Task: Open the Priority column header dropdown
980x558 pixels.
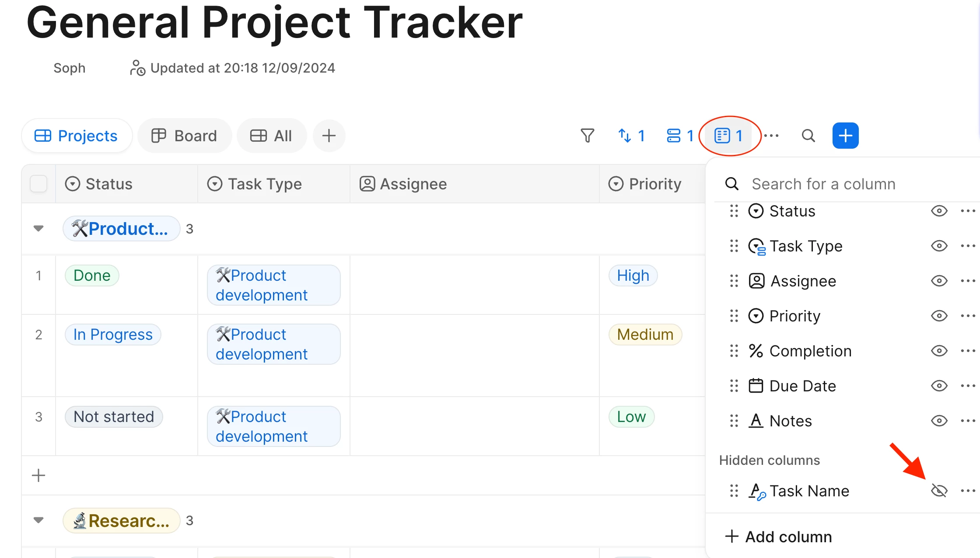Action: tap(646, 184)
